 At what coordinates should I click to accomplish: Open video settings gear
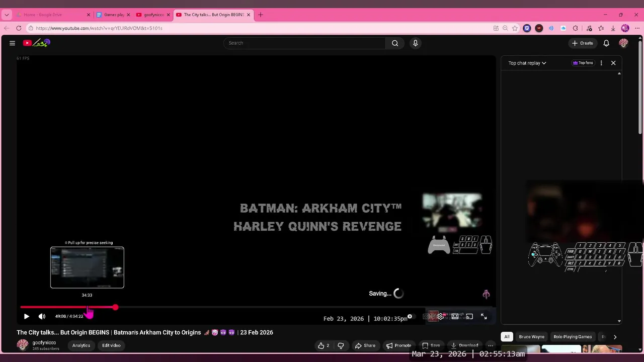pyautogui.click(x=440, y=316)
